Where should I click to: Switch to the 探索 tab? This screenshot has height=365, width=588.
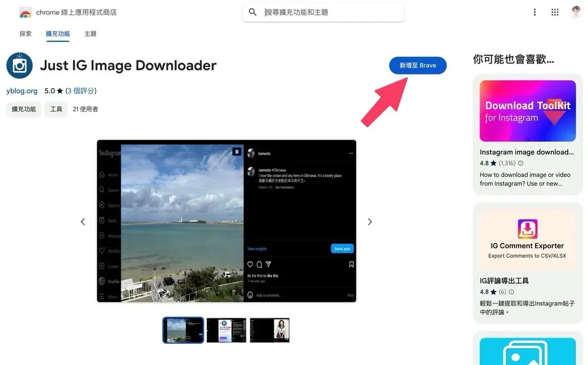point(26,34)
